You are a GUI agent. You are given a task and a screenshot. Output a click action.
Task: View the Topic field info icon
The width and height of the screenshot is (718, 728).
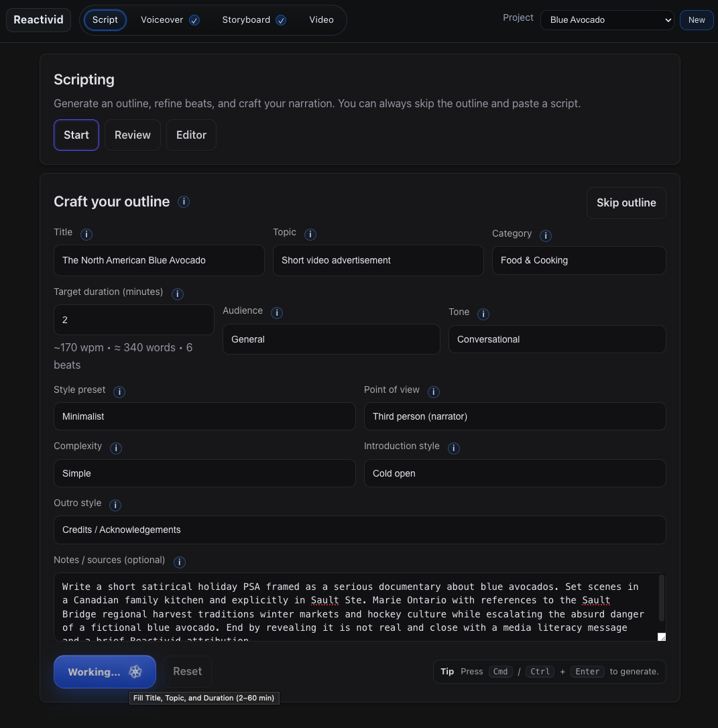pos(310,234)
